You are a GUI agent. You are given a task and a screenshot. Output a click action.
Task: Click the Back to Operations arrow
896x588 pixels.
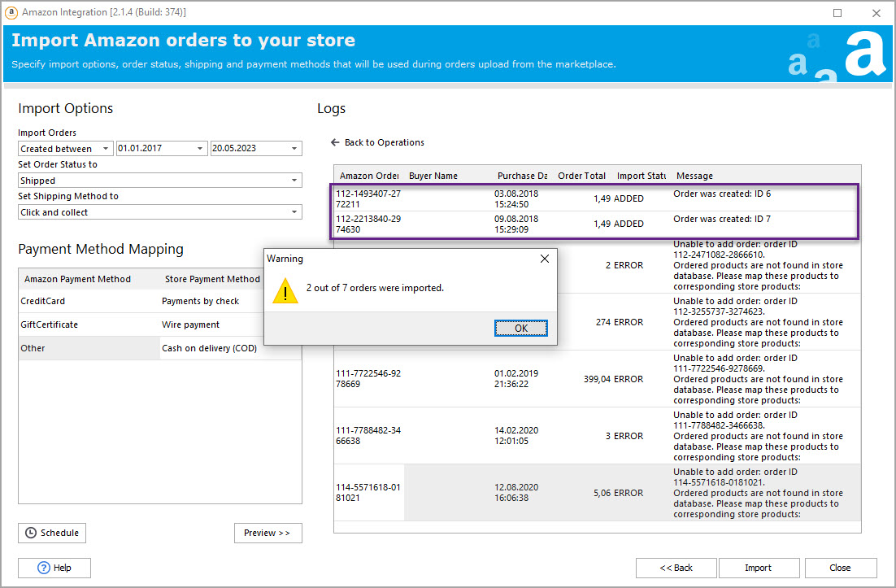tap(335, 142)
